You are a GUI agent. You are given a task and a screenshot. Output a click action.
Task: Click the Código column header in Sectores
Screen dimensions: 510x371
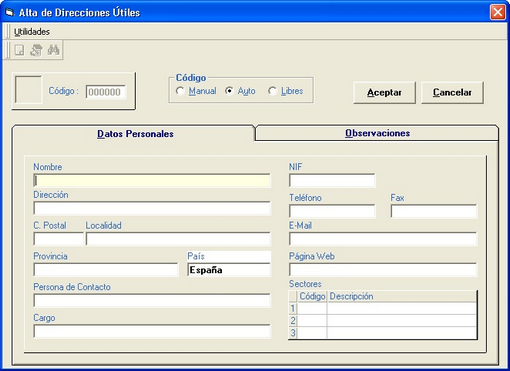click(x=312, y=296)
